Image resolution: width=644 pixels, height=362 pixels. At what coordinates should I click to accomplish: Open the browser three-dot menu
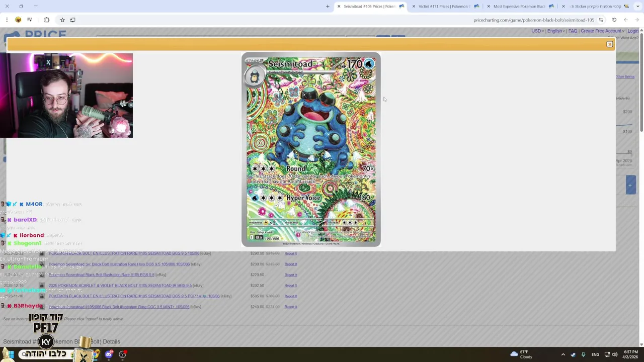(x=7, y=20)
